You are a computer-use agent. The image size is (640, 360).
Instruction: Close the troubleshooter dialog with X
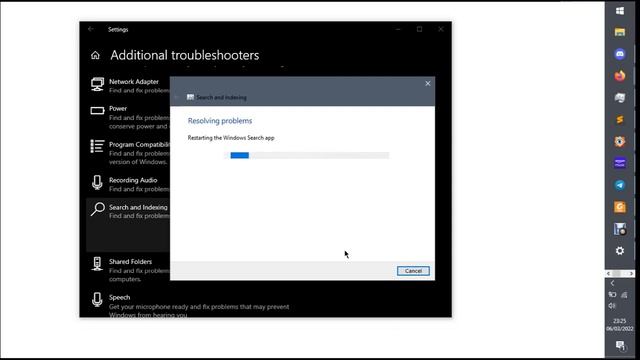coord(428,84)
